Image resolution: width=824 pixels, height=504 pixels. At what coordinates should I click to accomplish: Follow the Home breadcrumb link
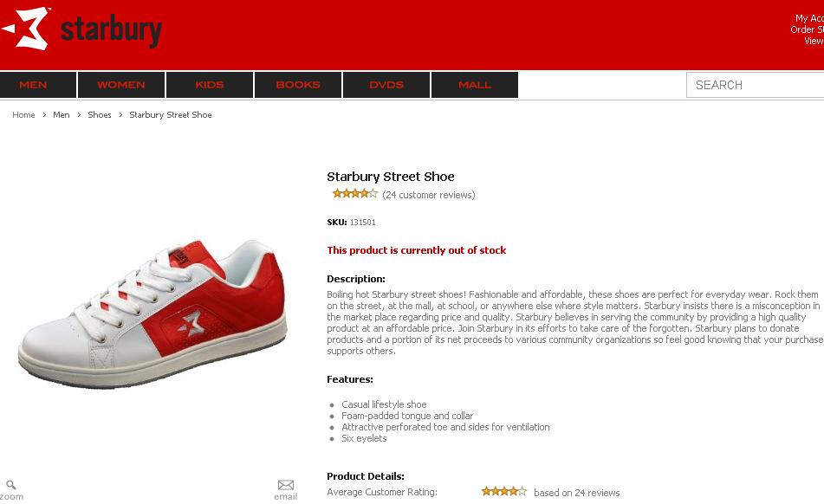[x=23, y=115]
